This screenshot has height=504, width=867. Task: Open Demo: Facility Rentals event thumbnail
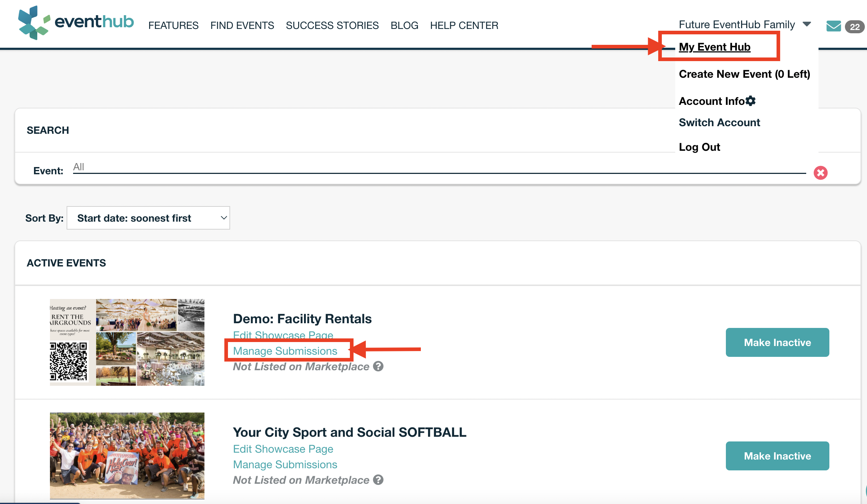point(127,342)
